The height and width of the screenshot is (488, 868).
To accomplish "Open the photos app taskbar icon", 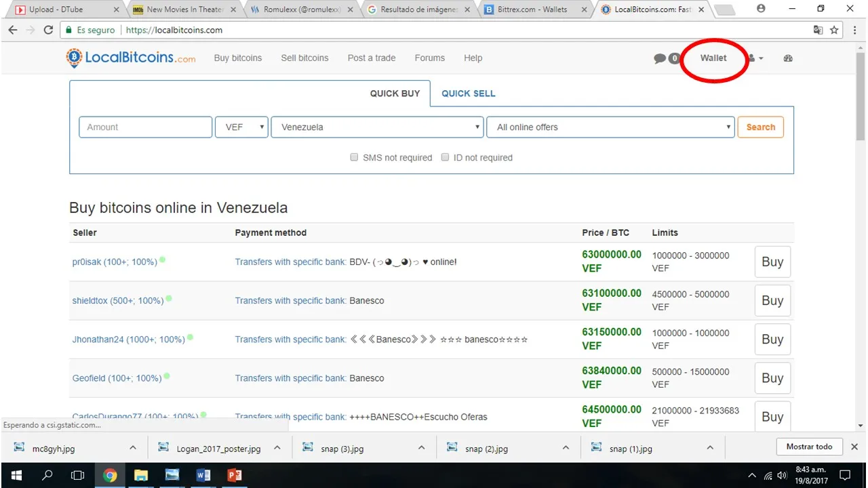I will point(172,475).
